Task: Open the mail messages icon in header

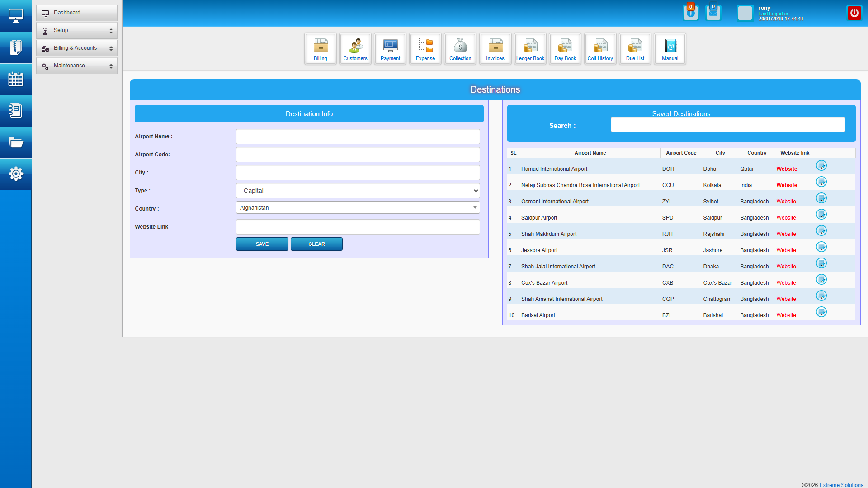Action: point(713,13)
